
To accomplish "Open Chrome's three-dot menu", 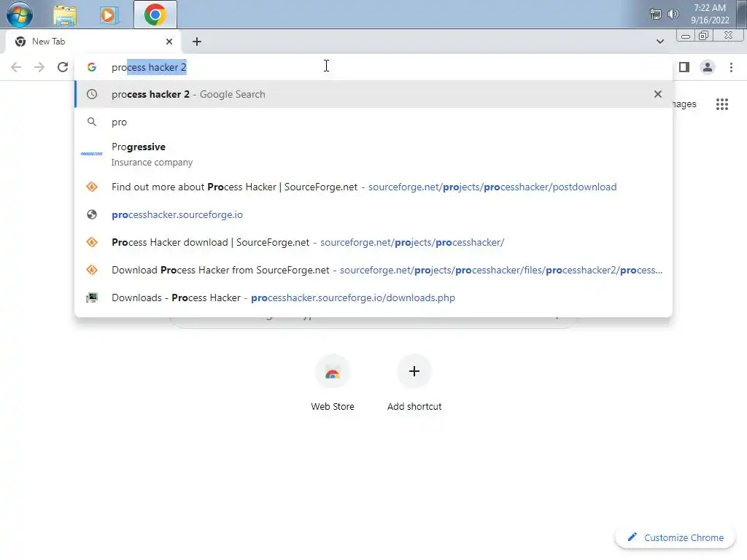I will pyautogui.click(x=731, y=67).
